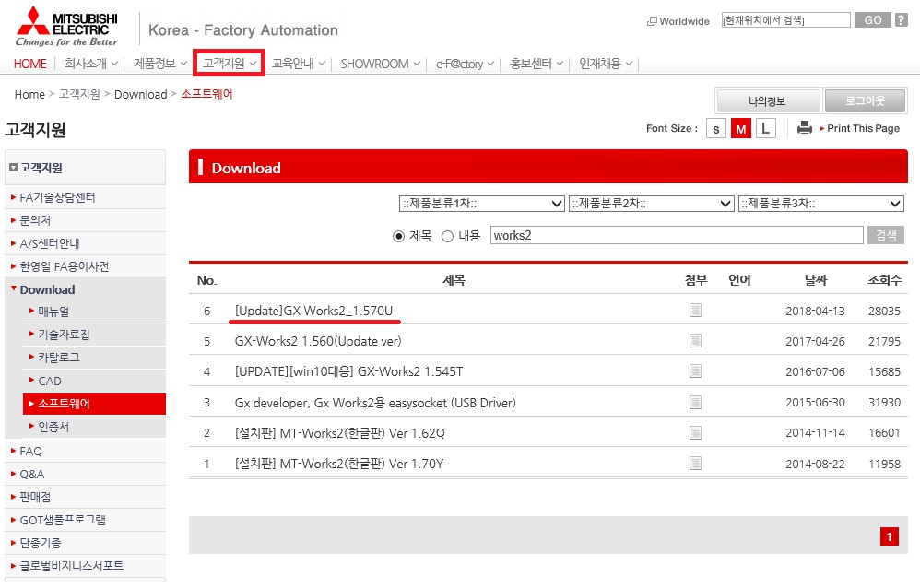Click the Mitsubishi Electric logo
920x588 pixels.
click(66, 27)
